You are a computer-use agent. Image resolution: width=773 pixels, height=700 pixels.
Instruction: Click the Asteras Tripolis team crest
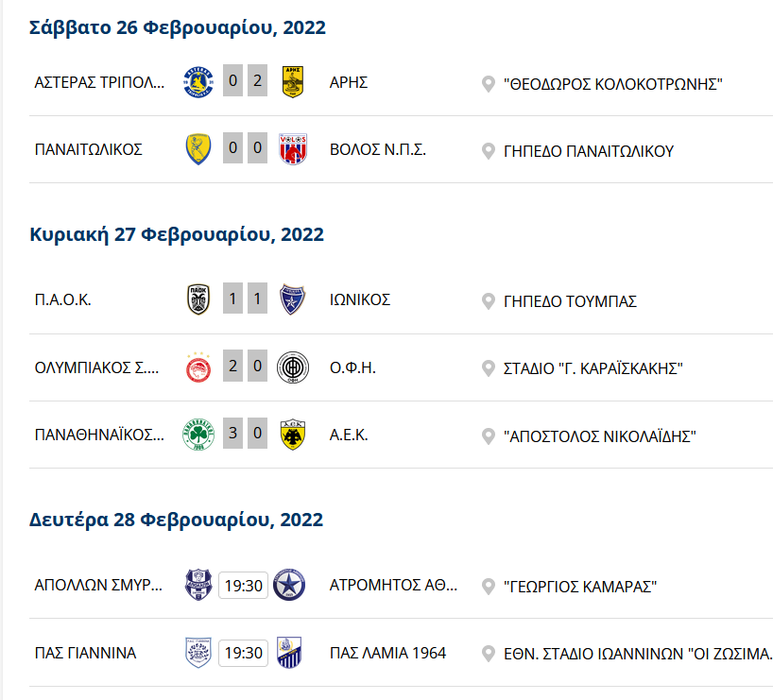click(198, 82)
